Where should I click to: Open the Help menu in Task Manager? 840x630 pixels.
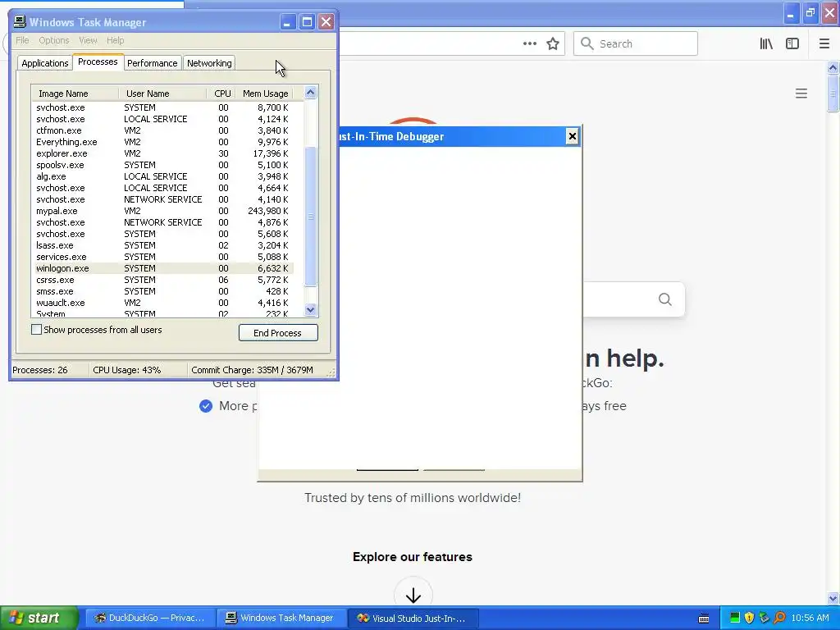tap(115, 40)
